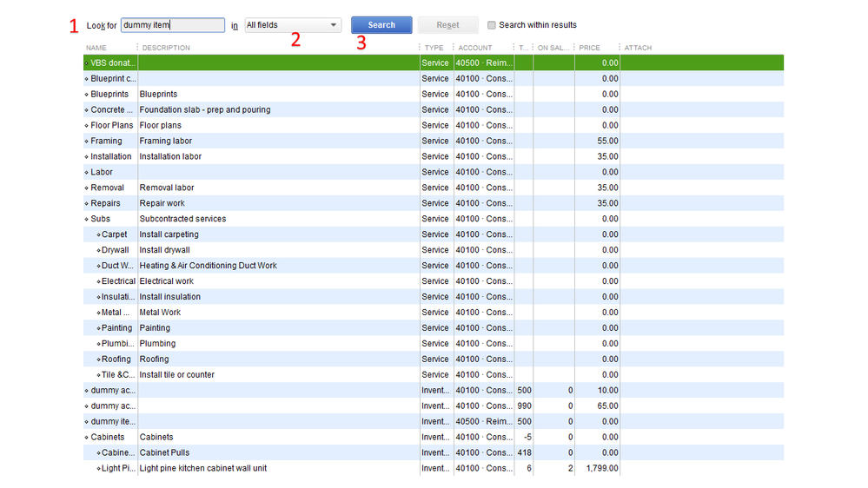Click the Reset button
The height and width of the screenshot is (488, 868).
(447, 25)
